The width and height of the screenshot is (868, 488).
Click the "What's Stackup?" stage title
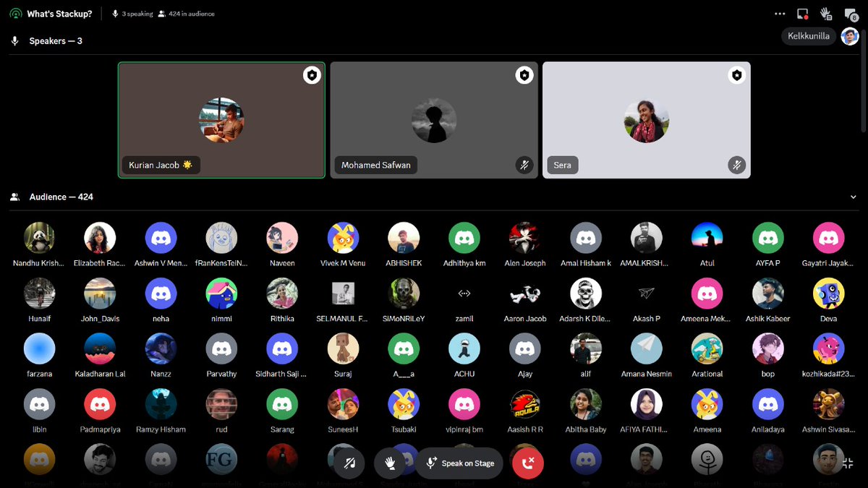click(x=59, y=14)
